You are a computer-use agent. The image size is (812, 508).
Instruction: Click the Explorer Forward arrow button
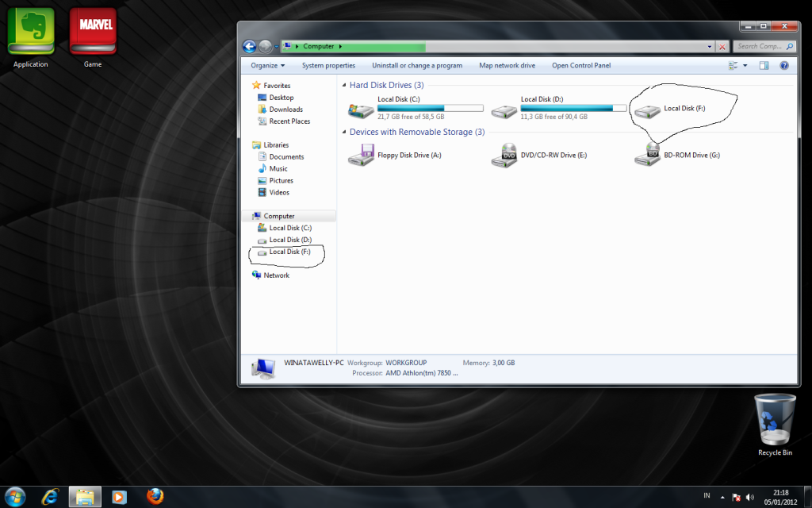pyautogui.click(x=265, y=46)
